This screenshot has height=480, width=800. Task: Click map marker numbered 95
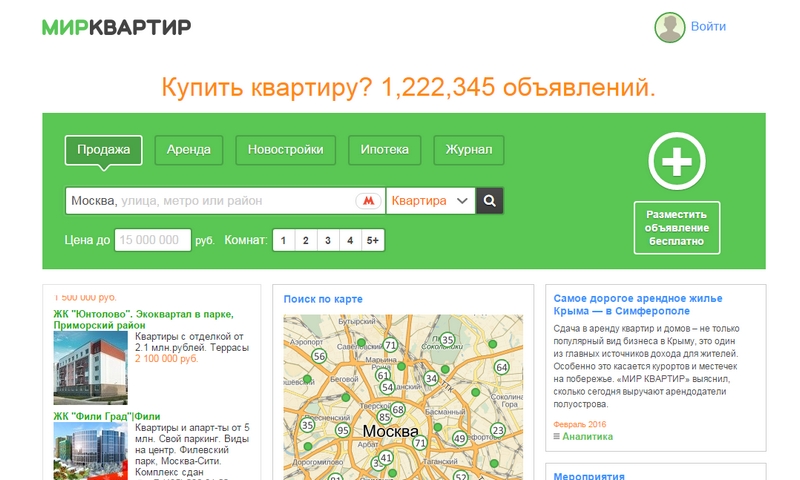click(342, 430)
